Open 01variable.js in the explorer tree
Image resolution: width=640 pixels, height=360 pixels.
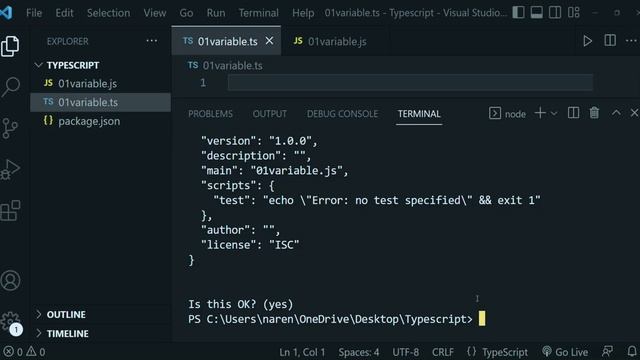coord(101,83)
